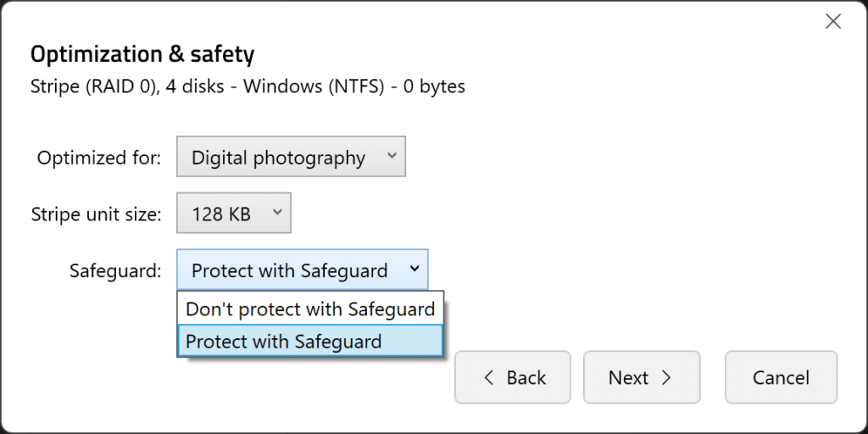868x434 pixels.
Task: Choose Protect with Safeguard in list
Action: pos(310,341)
